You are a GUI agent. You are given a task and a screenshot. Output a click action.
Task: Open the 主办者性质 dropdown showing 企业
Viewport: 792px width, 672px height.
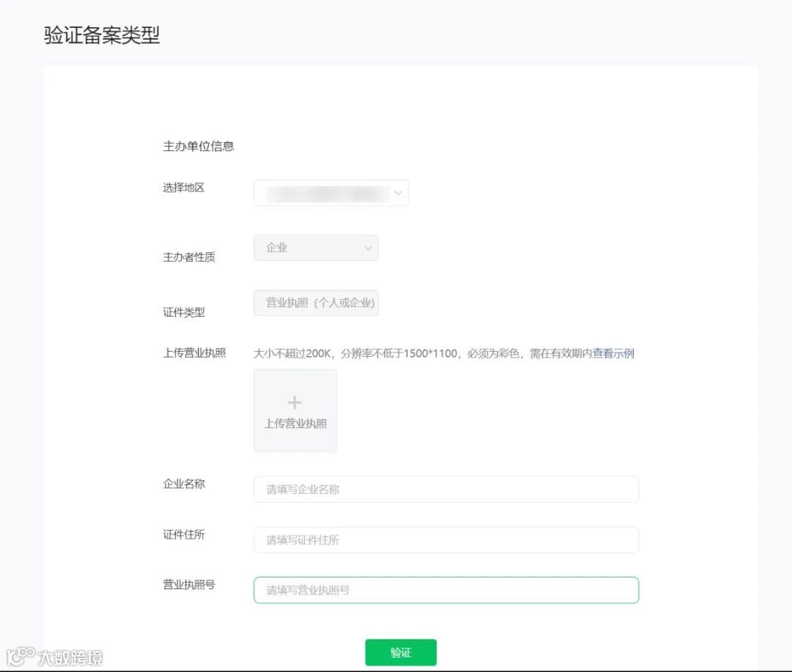pyautogui.click(x=315, y=248)
